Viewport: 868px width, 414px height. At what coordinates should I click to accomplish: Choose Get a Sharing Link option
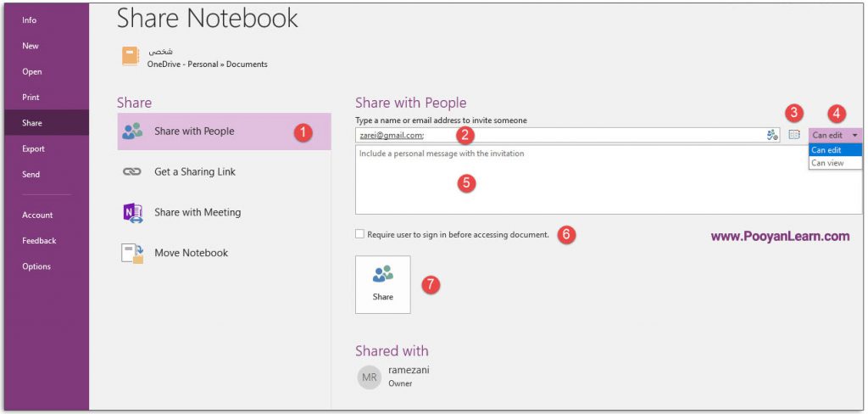tap(224, 172)
